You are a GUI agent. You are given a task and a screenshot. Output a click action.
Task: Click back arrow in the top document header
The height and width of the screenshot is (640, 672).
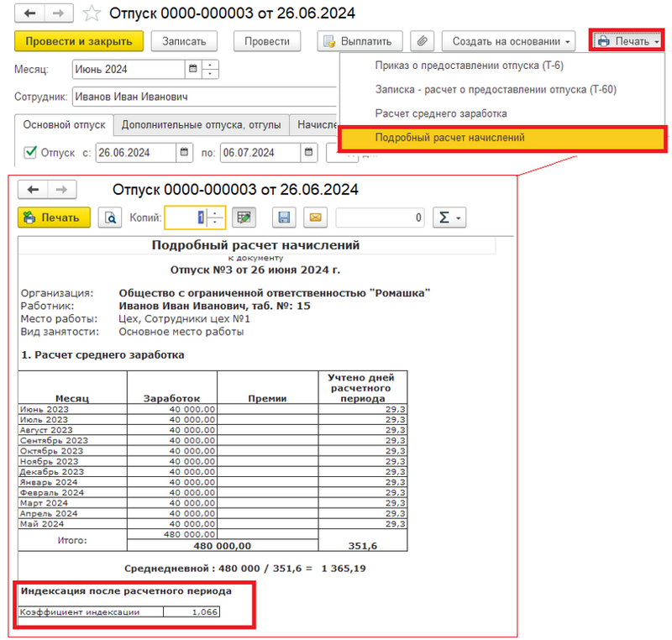30,13
